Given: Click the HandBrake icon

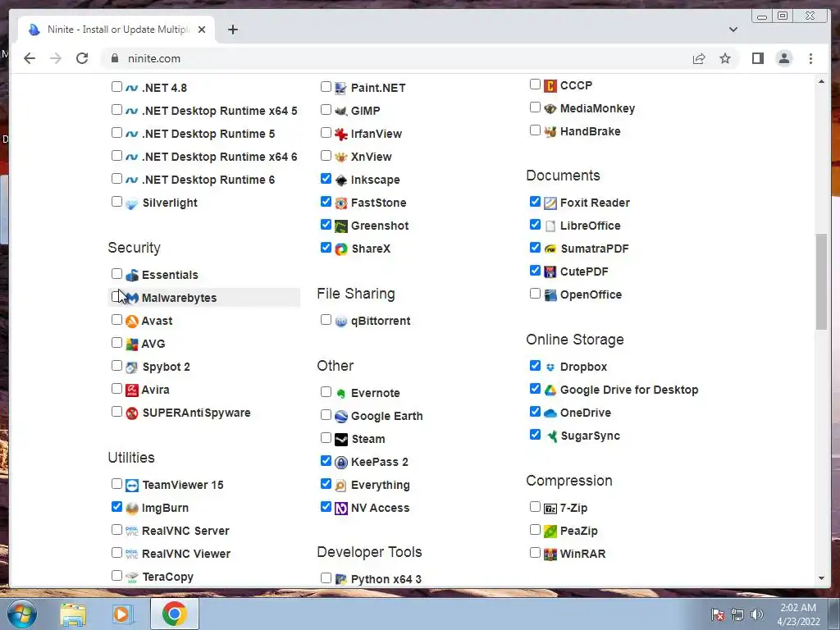Looking at the screenshot, I should 550,131.
